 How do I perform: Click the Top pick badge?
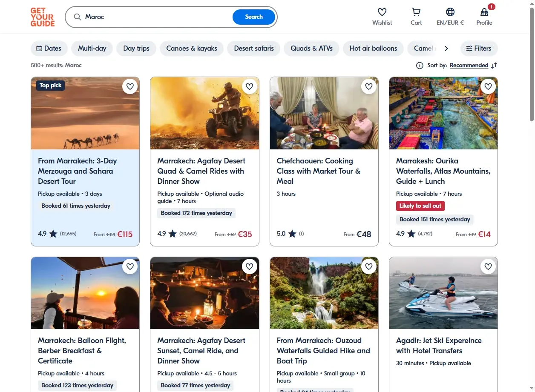pyautogui.click(x=50, y=86)
